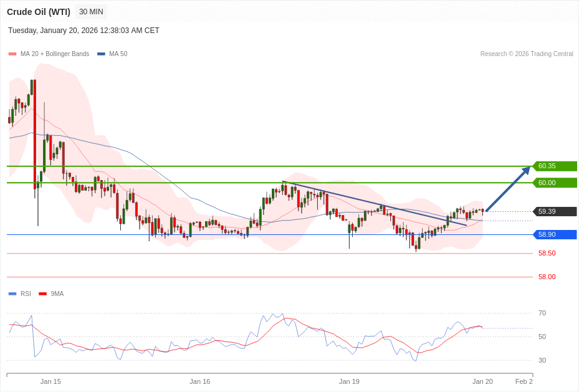Click the Feb 2 date axis label
Screen dimensions: 579x392
tap(524, 381)
